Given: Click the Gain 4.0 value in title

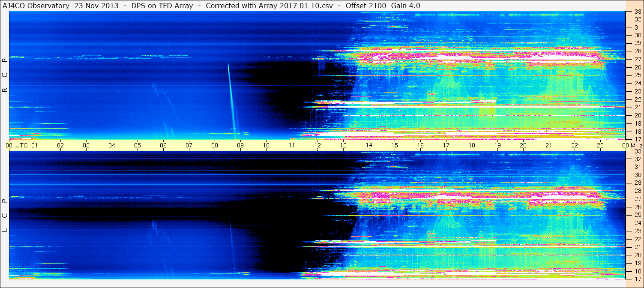Looking at the screenshot, I should click(406, 6).
